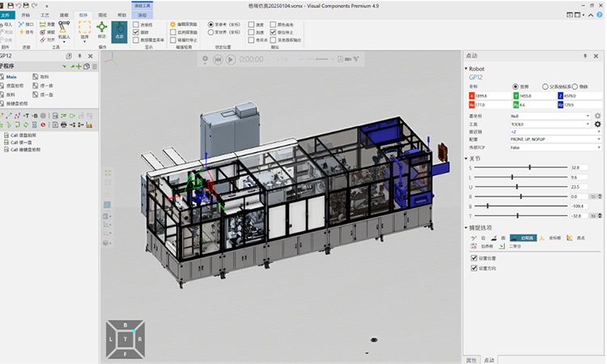The width and height of the screenshot is (607, 364).
Task: Click the gear icon beside 工具 dropdown
Action: (x=597, y=124)
